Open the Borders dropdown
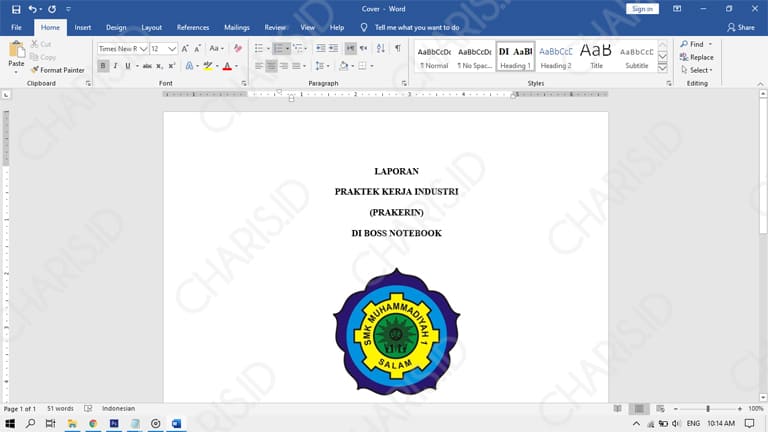This screenshot has height=432, width=768. tap(372, 66)
